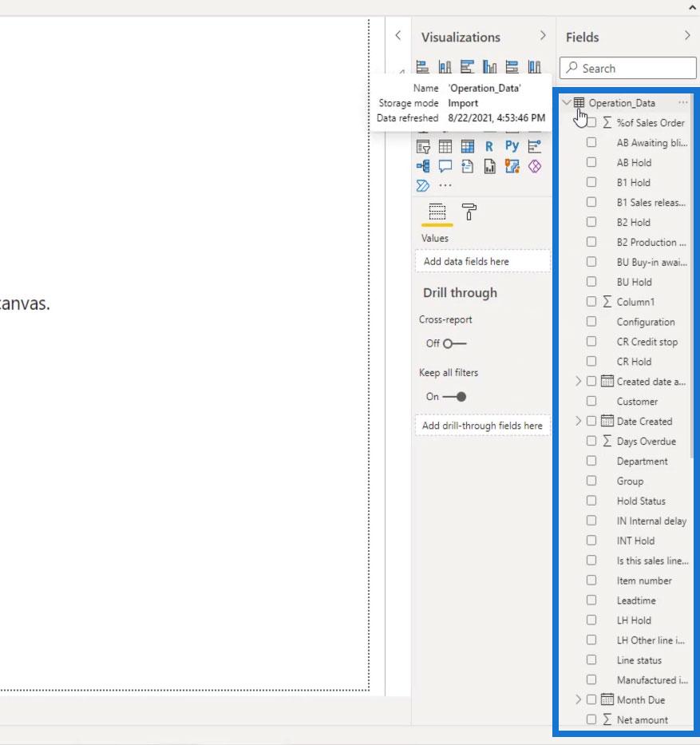Click the IN Internal delay field name
Viewport: 700px width, 745px height.
651,521
